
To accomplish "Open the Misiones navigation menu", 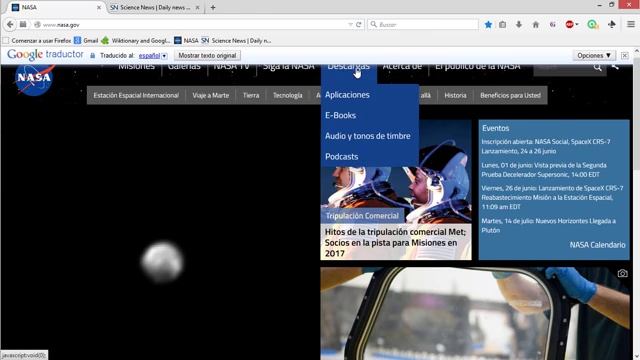I will click(136, 67).
